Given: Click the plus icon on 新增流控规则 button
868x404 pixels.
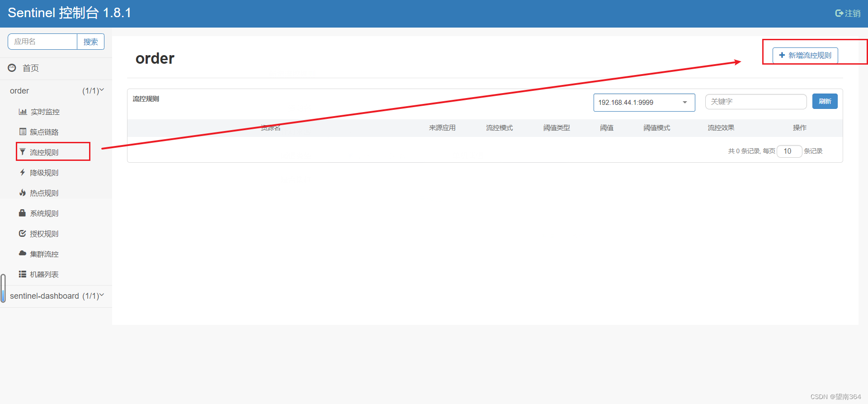Looking at the screenshot, I should [782, 55].
